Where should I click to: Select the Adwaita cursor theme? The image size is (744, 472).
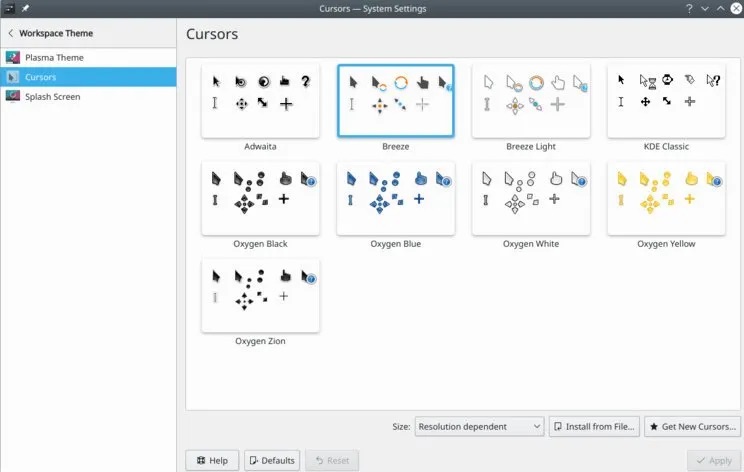click(x=260, y=101)
